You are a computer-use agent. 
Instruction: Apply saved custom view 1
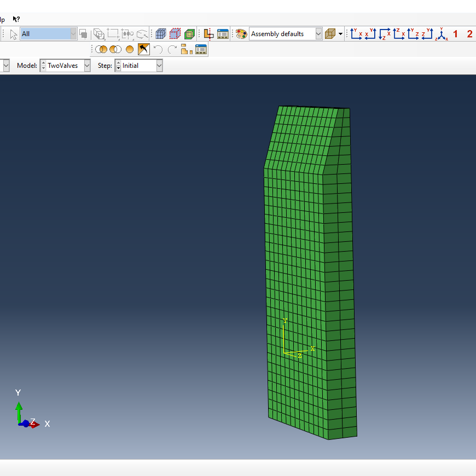455,34
